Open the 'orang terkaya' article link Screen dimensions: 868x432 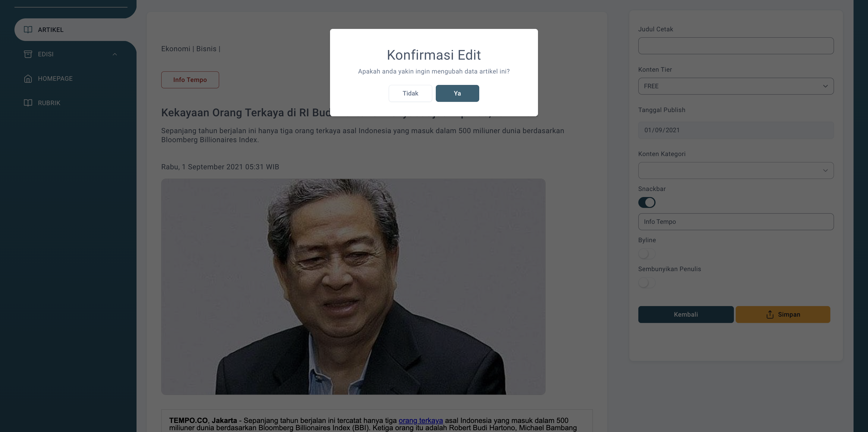pos(420,421)
